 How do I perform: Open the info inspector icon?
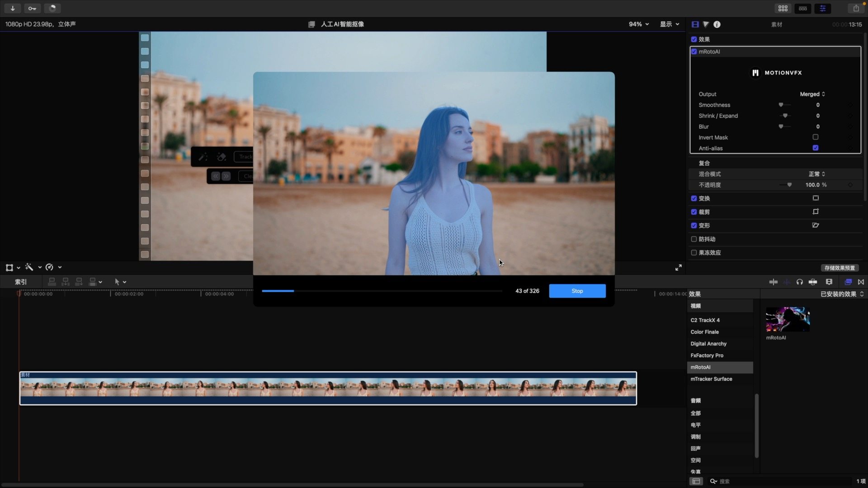717,24
